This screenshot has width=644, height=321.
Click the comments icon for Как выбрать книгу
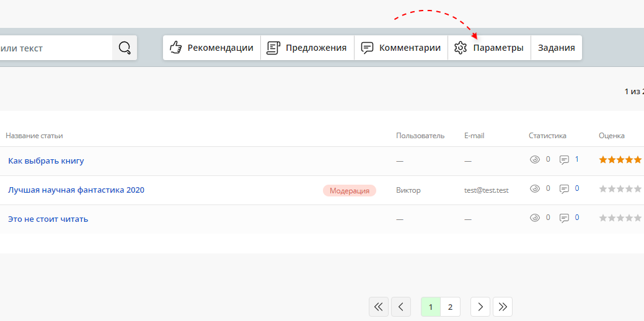[564, 160]
